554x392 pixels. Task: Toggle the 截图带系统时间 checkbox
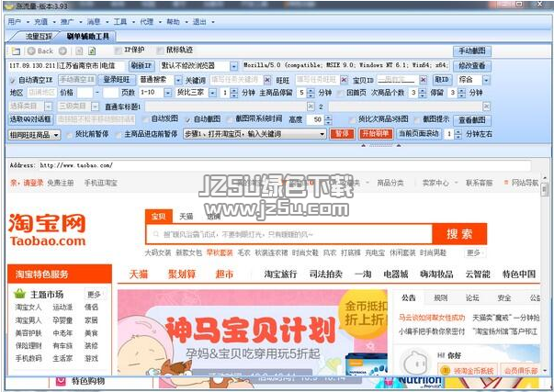[230, 119]
